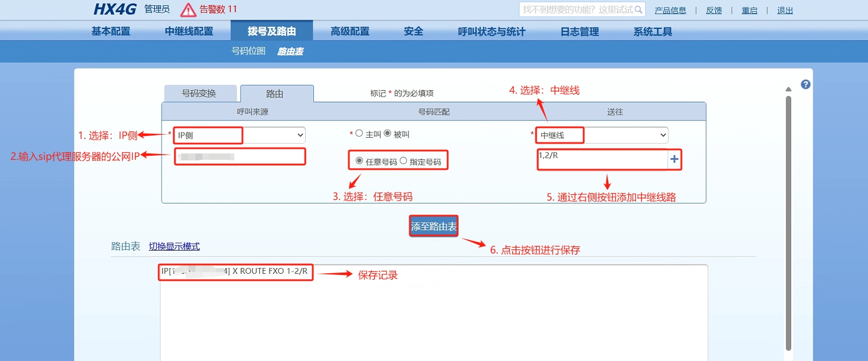The height and width of the screenshot is (361, 868).
Task: Click the 产品信息 link
Action: (670, 10)
